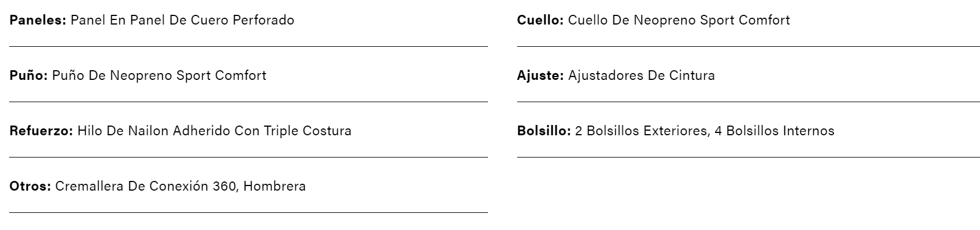Click the 'Cremallera De Conexión 360' text
The height and width of the screenshot is (230, 980).
pyautogui.click(x=146, y=186)
